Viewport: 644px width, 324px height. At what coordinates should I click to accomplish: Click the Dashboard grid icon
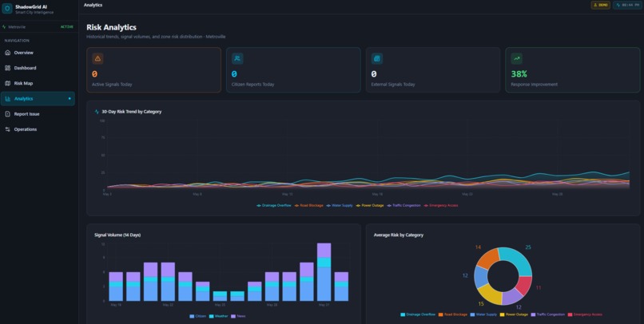7,68
